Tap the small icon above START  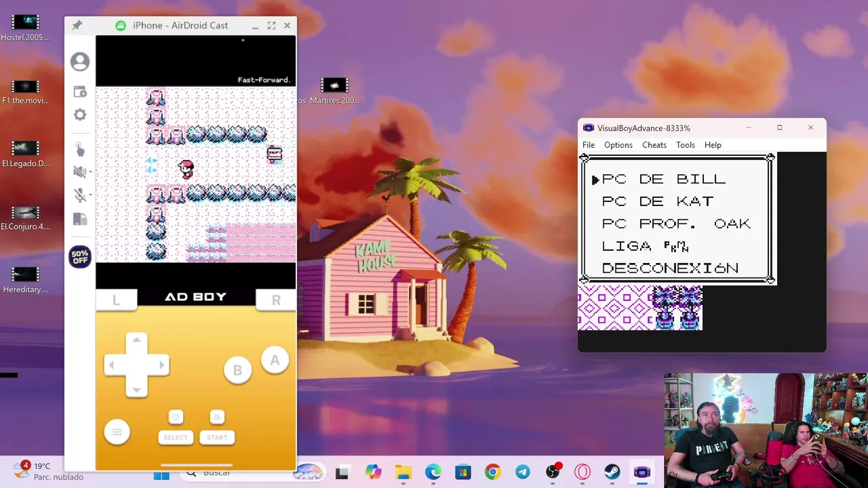pyautogui.click(x=217, y=417)
